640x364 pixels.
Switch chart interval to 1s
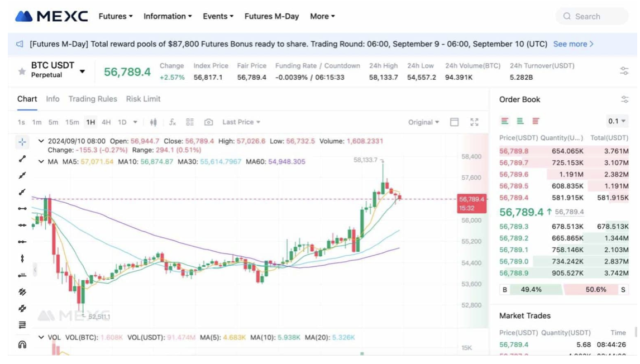pos(21,122)
